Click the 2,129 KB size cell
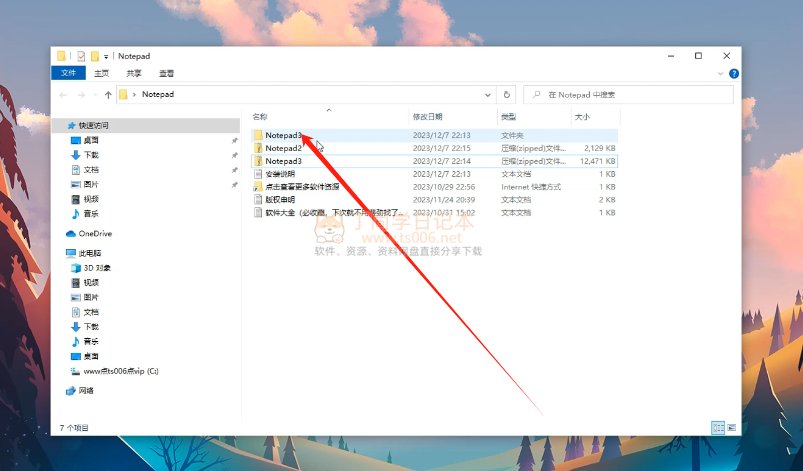This screenshot has height=471, width=803. click(600, 148)
